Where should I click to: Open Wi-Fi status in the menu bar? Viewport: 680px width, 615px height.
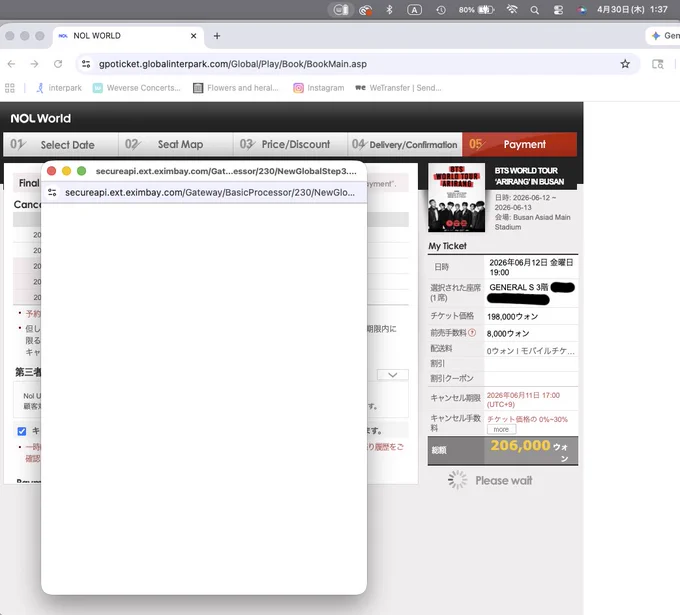pyautogui.click(x=512, y=10)
